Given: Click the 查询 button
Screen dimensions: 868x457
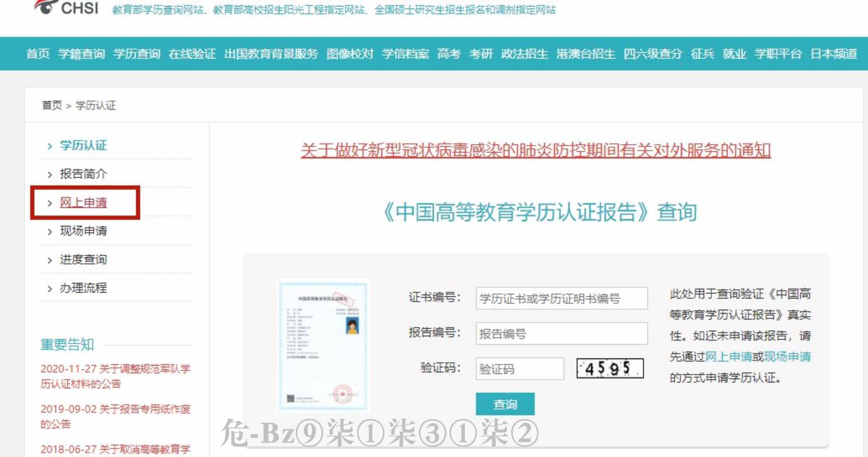Looking at the screenshot, I should [x=503, y=404].
